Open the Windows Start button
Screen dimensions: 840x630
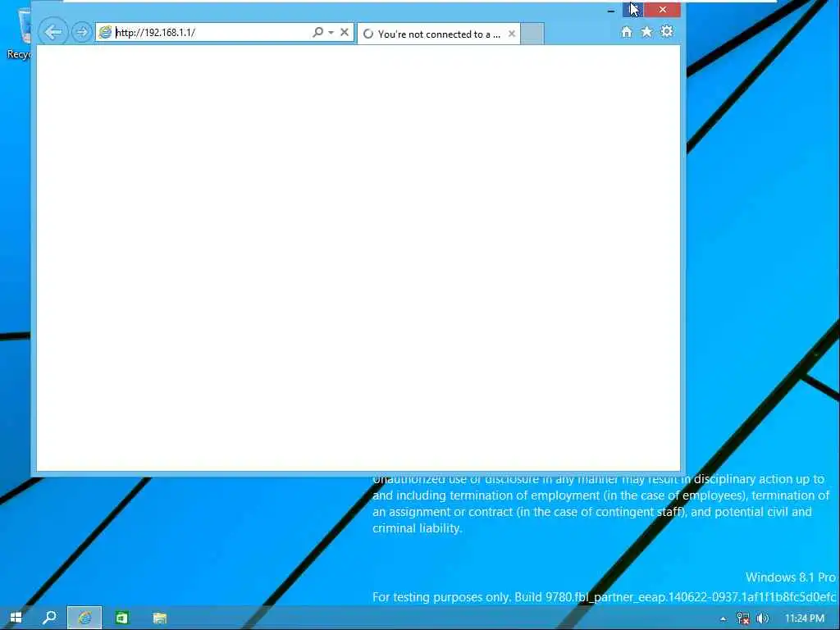tap(16, 618)
